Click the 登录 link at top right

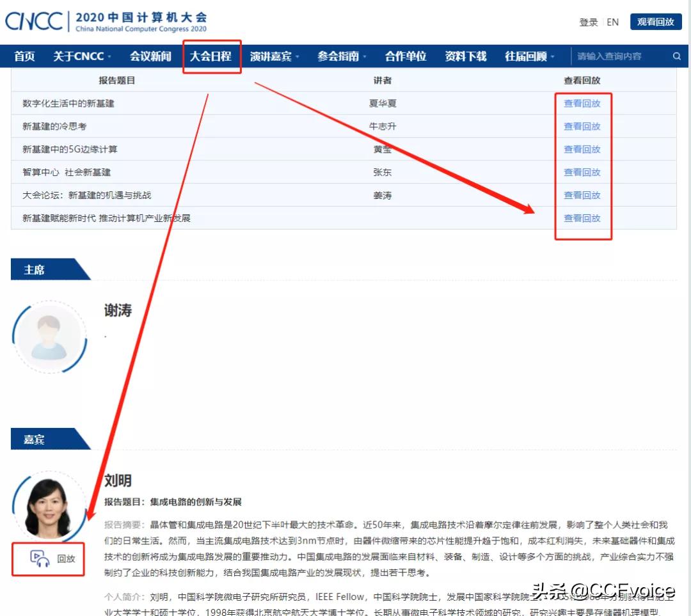(588, 22)
